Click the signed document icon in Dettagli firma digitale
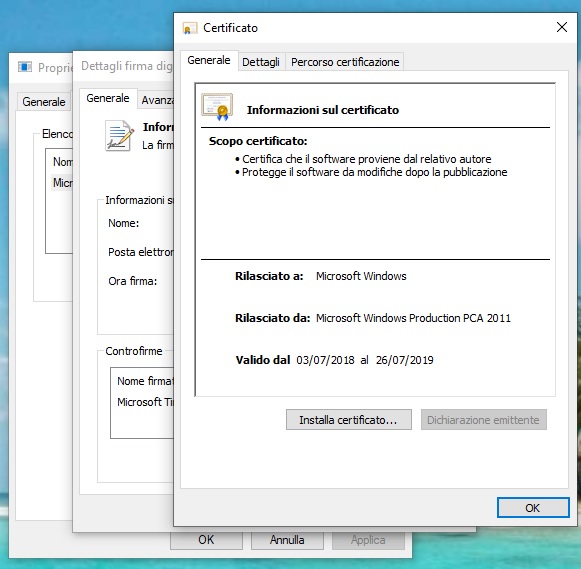 click(119, 136)
